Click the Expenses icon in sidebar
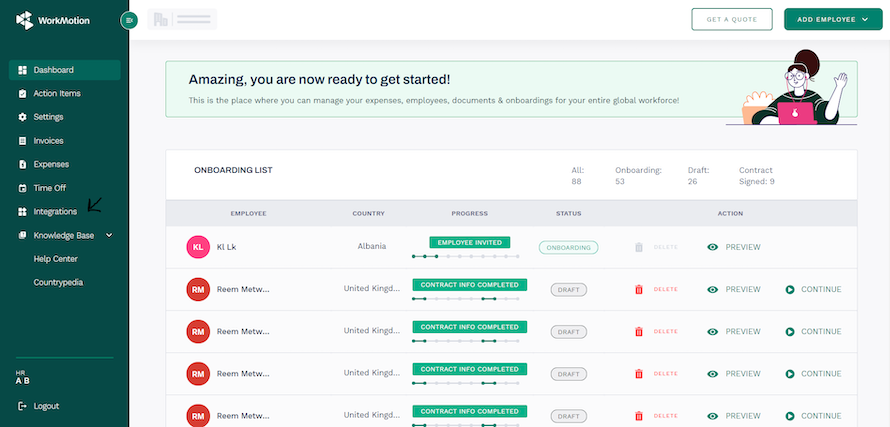890x427 pixels. click(x=23, y=164)
